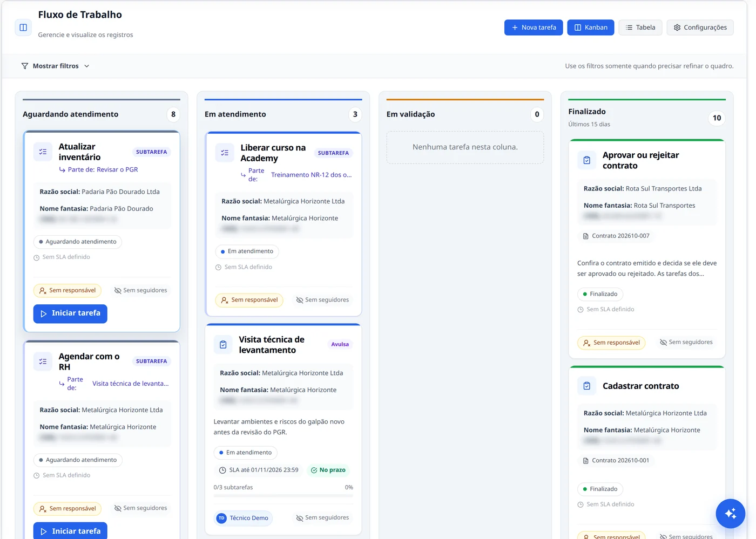756x539 pixels.
Task: Switch to Kanban view
Action: (591, 28)
